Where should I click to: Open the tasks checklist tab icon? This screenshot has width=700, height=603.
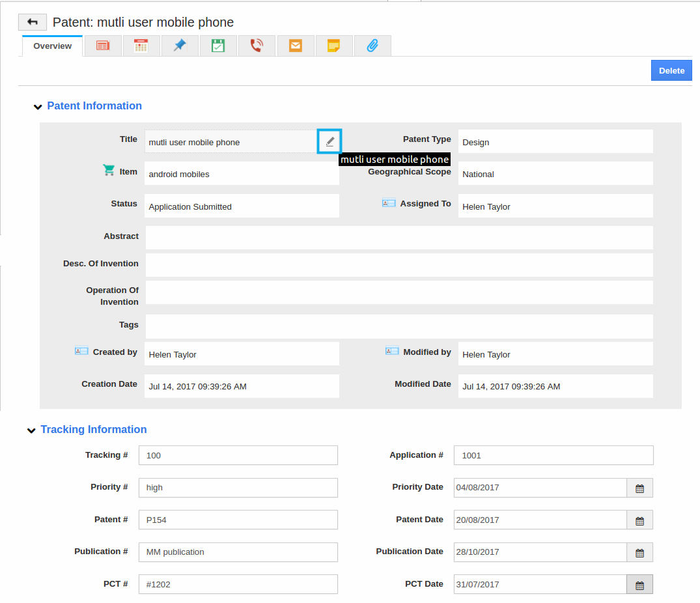point(218,46)
